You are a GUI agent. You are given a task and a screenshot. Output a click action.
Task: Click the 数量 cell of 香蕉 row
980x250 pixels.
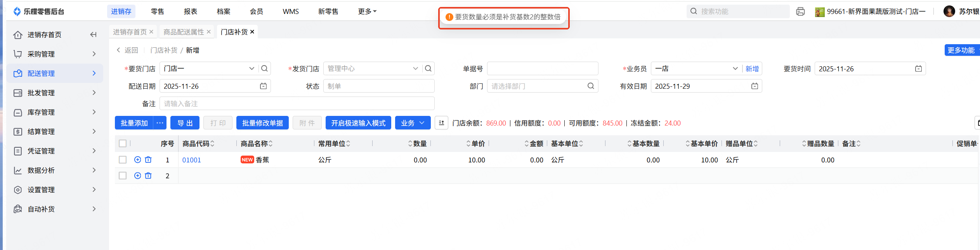click(402, 160)
